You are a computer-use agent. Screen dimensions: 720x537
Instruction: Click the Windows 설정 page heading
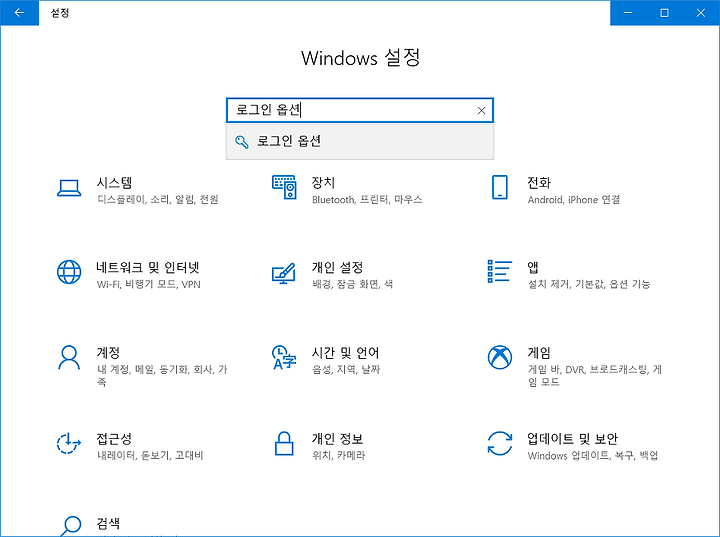click(360, 58)
